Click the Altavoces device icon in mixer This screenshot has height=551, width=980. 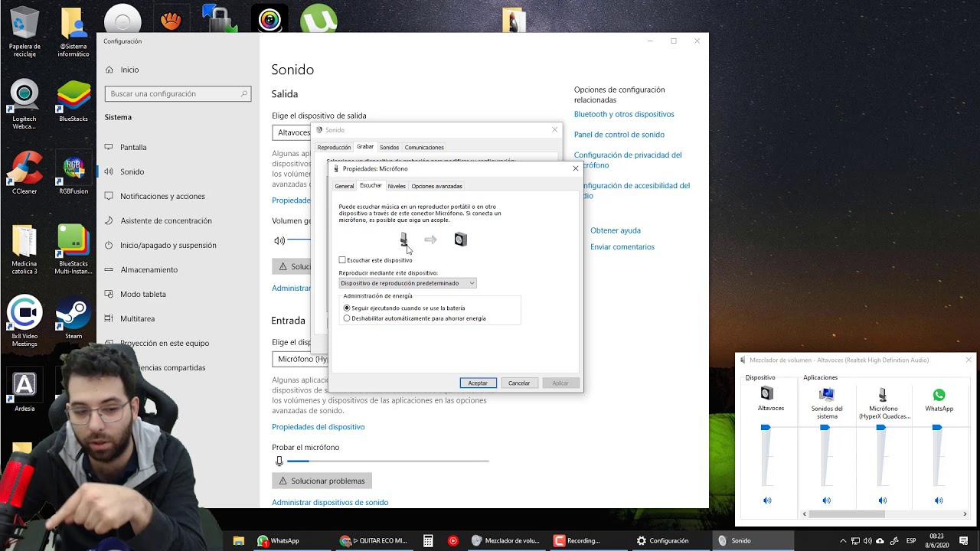767,393
